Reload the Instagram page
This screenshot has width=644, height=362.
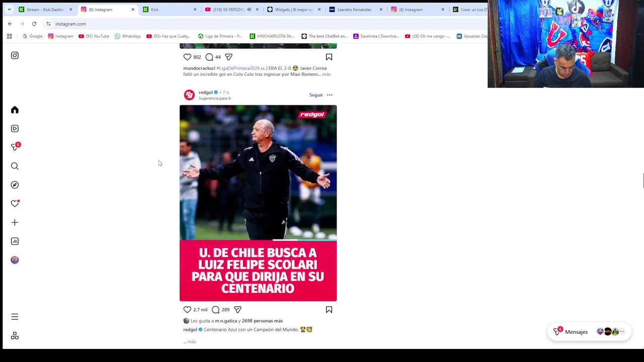(x=34, y=24)
